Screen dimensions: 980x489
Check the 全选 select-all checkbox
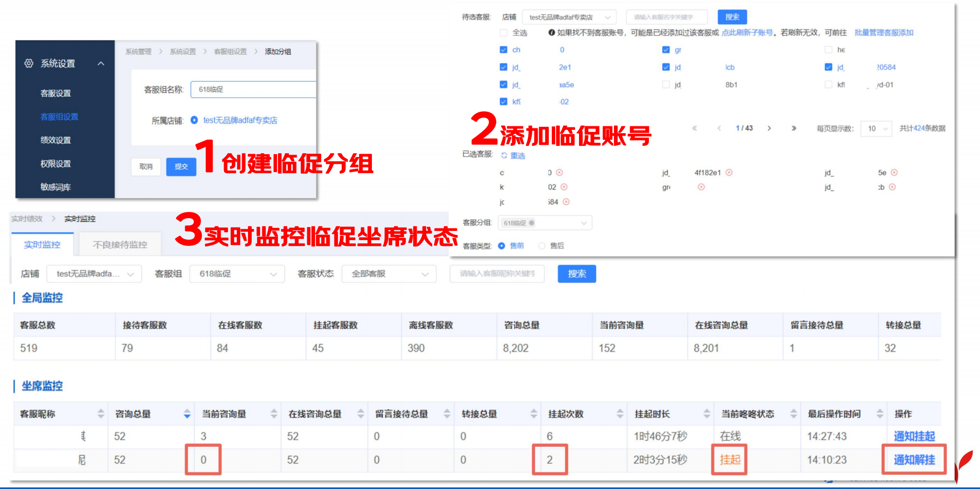click(504, 33)
